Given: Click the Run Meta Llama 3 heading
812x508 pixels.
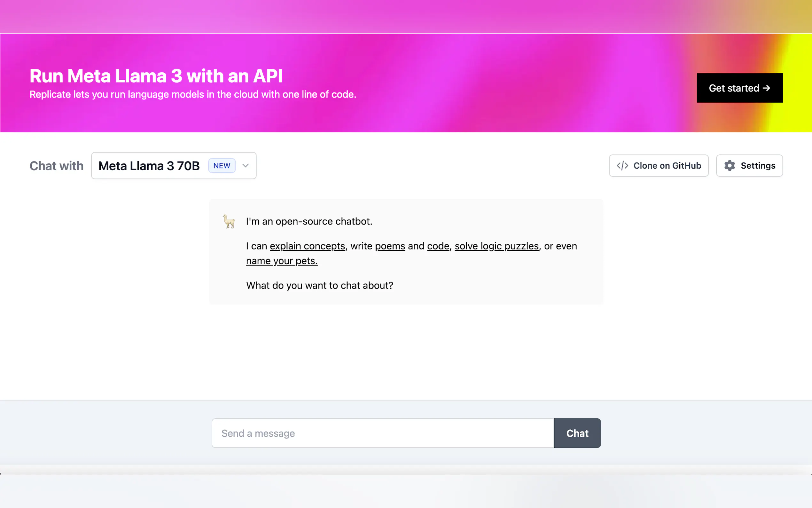Looking at the screenshot, I should pyautogui.click(x=156, y=76).
